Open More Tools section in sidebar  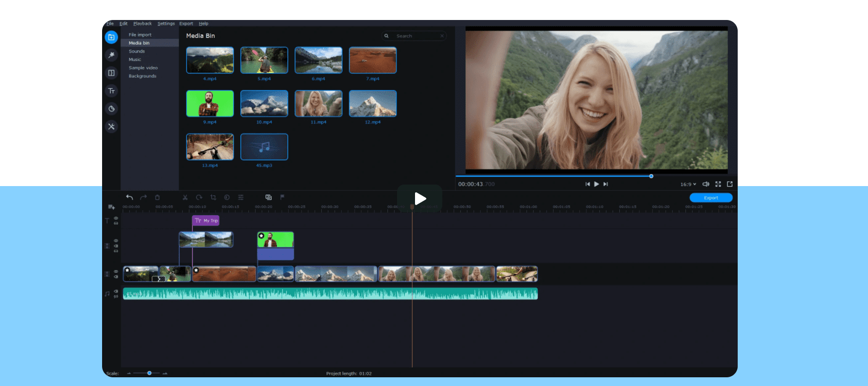point(111,127)
